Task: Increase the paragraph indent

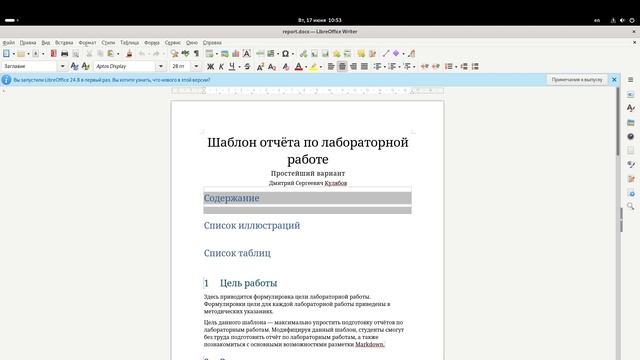Action: click(424, 66)
